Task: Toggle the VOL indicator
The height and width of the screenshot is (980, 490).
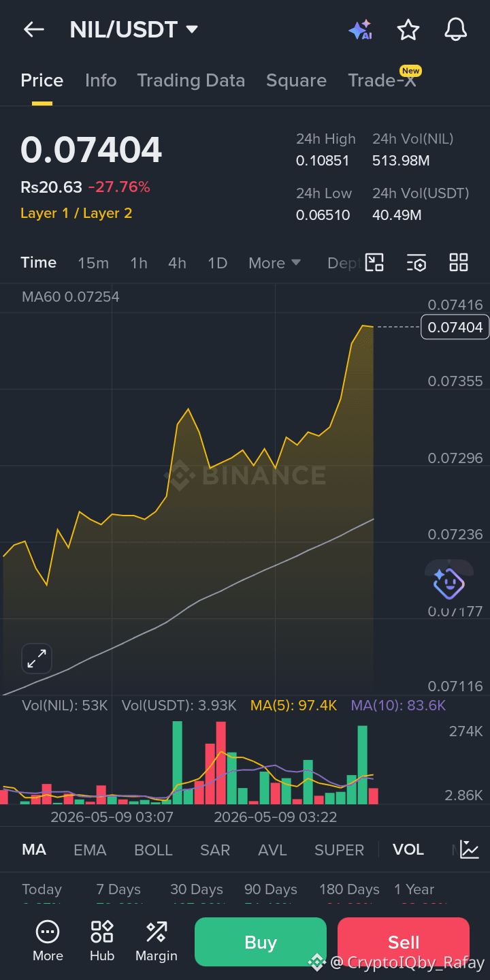Action: (408, 850)
